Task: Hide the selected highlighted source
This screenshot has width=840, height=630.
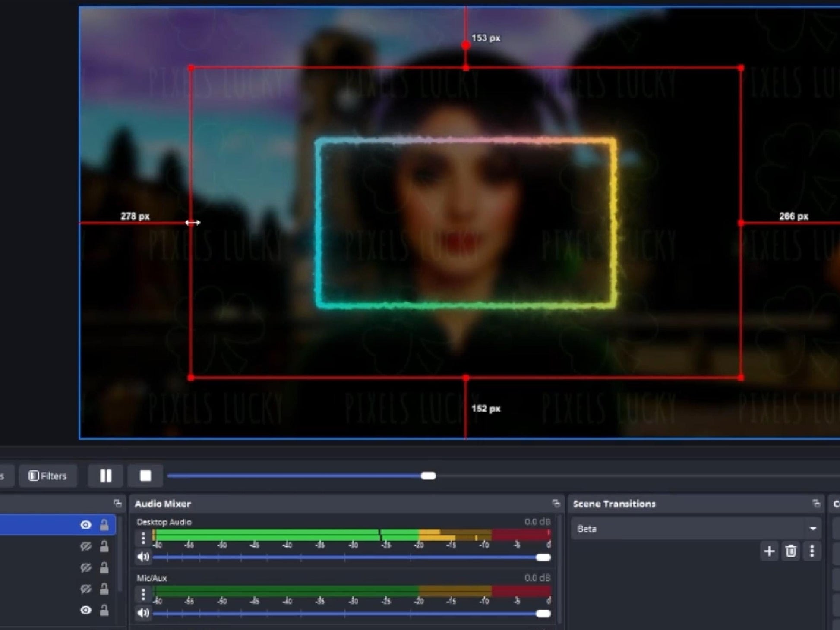Action: (85, 525)
